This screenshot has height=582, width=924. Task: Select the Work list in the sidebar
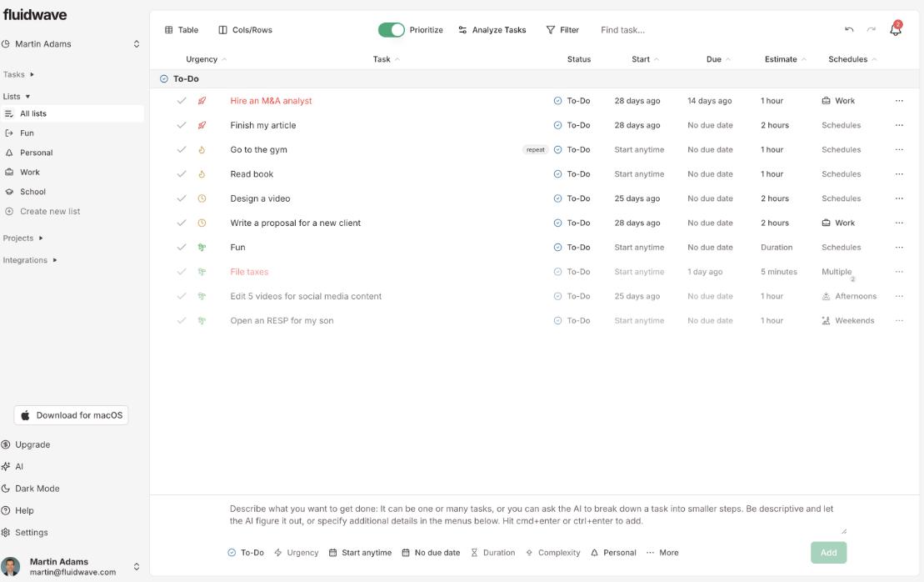pos(30,173)
